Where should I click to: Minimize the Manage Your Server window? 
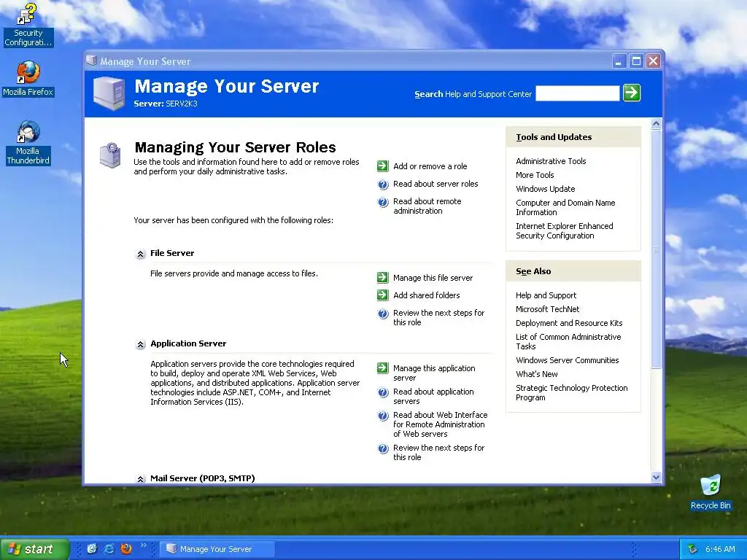click(x=619, y=61)
